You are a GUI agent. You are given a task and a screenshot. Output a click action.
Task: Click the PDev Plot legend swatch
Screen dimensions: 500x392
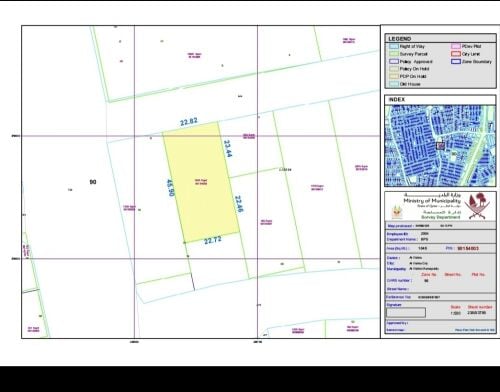456,46
